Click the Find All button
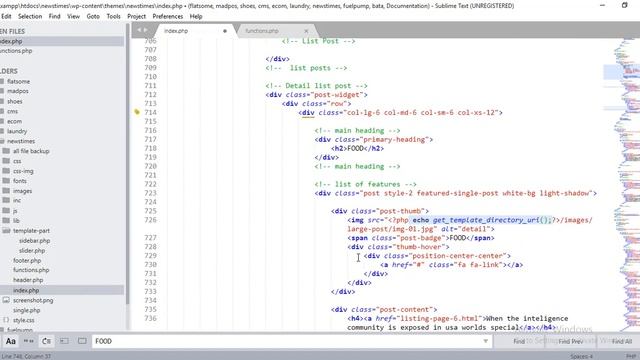This screenshot has height=360, width=640. point(621,341)
